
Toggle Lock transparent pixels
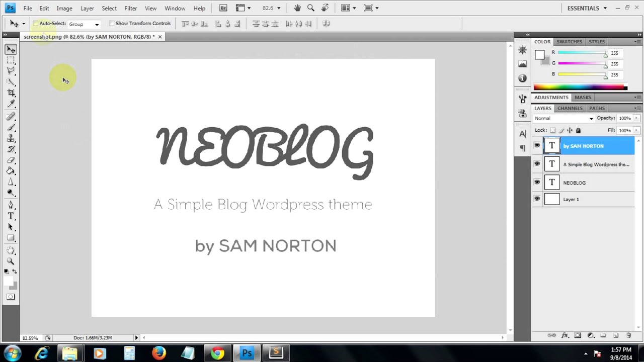click(x=552, y=130)
